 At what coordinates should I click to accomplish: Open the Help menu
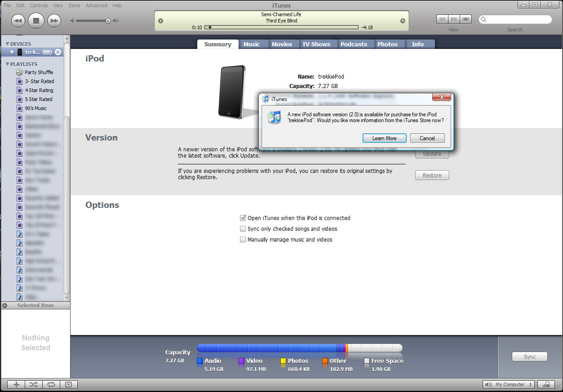117,5
